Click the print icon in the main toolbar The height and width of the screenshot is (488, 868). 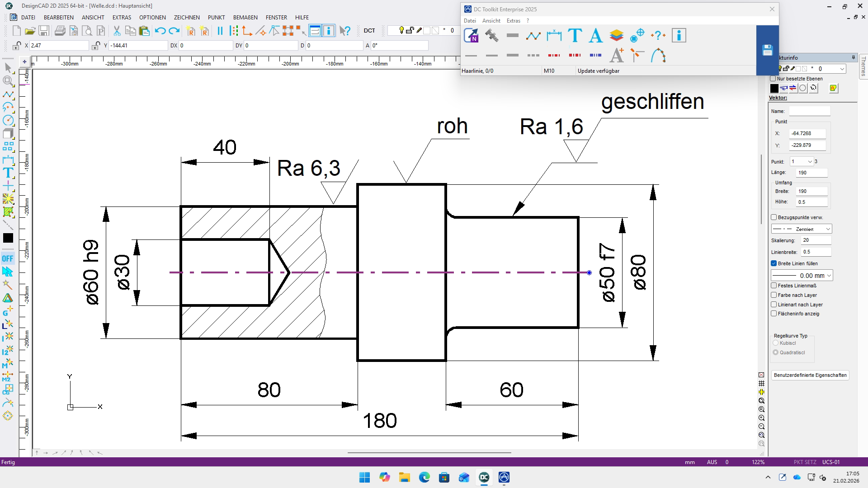point(60,31)
